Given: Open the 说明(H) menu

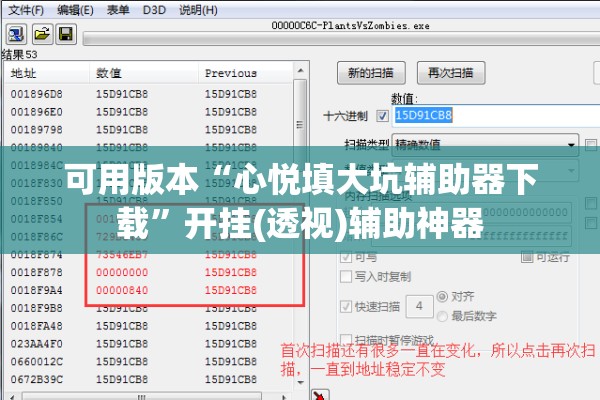Looking at the screenshot, I should pos(198,10).
